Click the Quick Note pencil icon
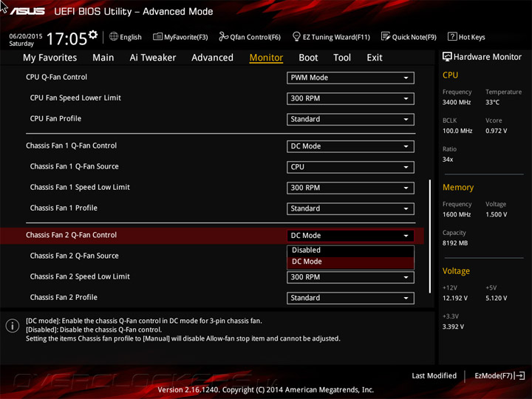 tap(386, 36)
